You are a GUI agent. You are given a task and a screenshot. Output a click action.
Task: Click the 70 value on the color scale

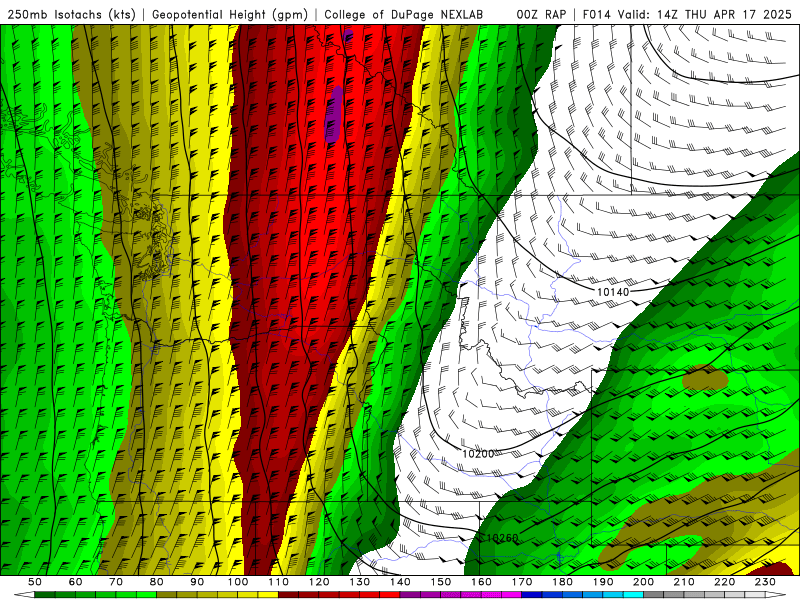(116, 582)
